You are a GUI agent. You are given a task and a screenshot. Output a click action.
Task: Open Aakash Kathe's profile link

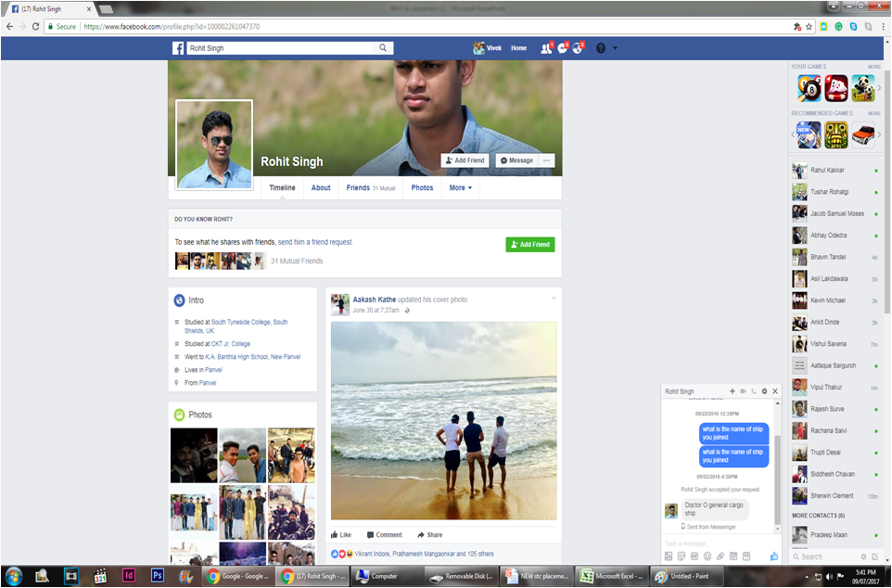point(375,300)
